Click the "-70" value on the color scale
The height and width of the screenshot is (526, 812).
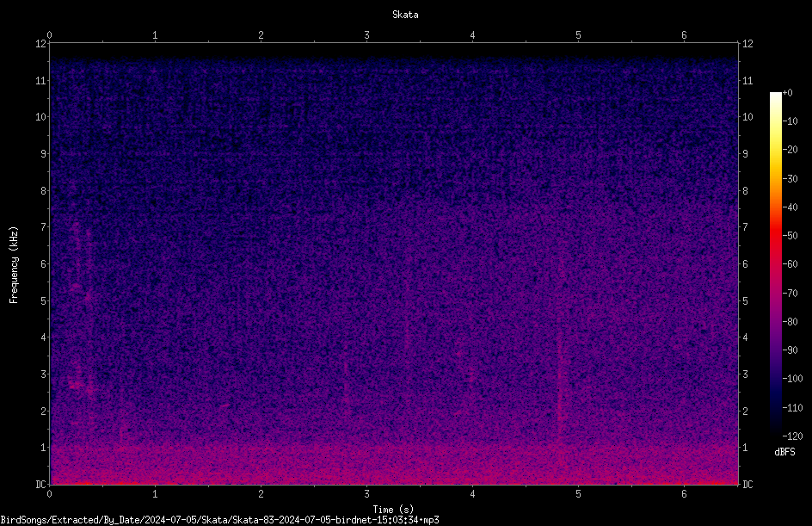pos(790,294)
